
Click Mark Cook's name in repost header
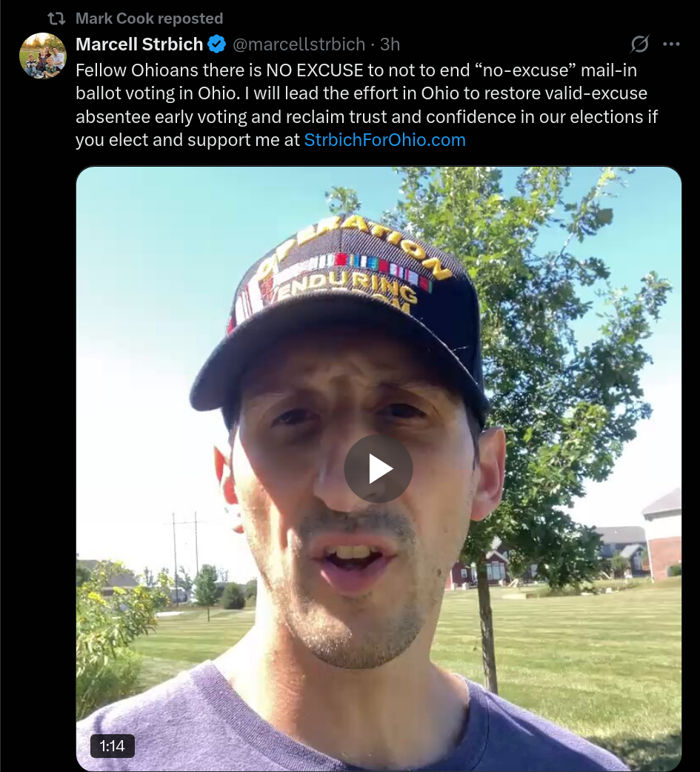pos(115,19)
